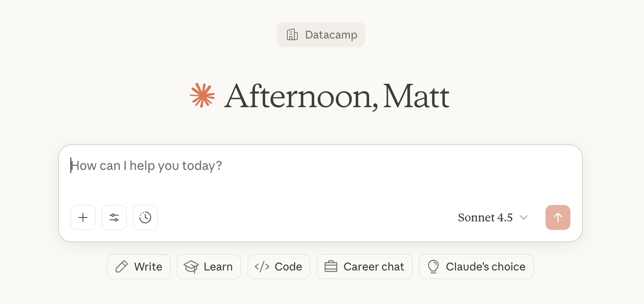
Task: Click the orange Claude starburst logo
Action: coord(202,95)
